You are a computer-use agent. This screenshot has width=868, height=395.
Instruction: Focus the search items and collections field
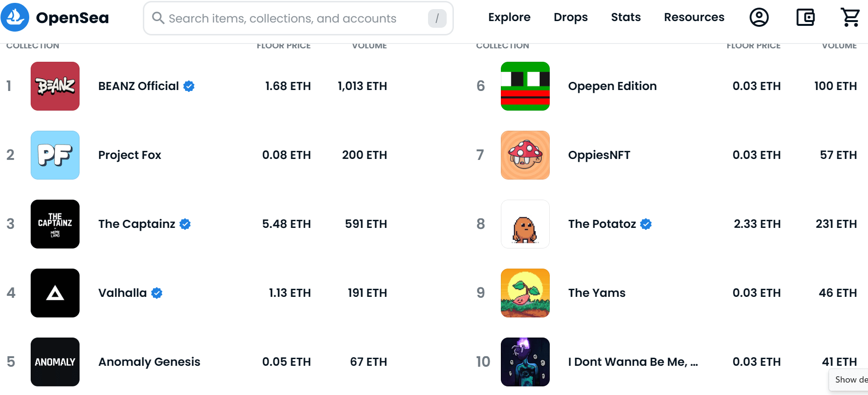(x=298, y=18)
